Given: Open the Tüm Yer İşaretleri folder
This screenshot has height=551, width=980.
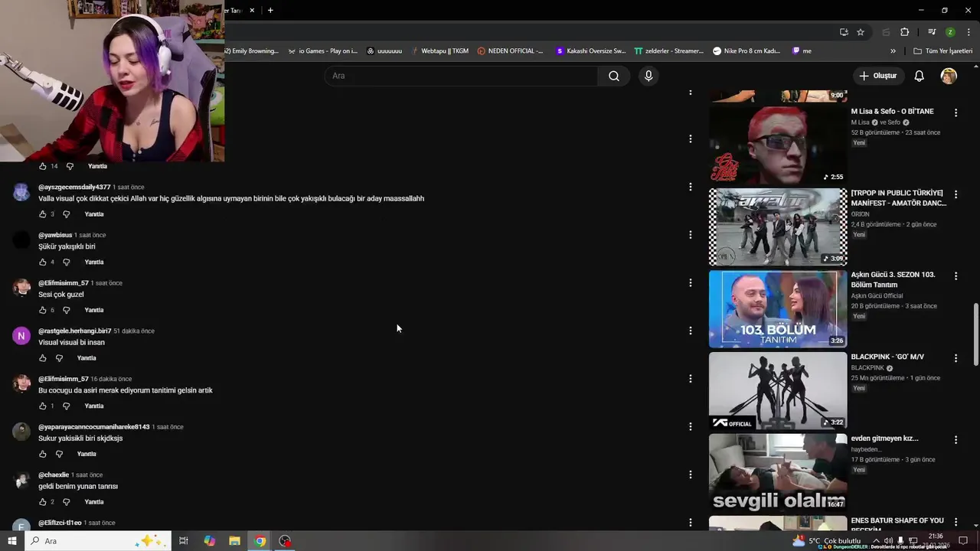Looking at the screenshot, I should (x=942, y=51).
